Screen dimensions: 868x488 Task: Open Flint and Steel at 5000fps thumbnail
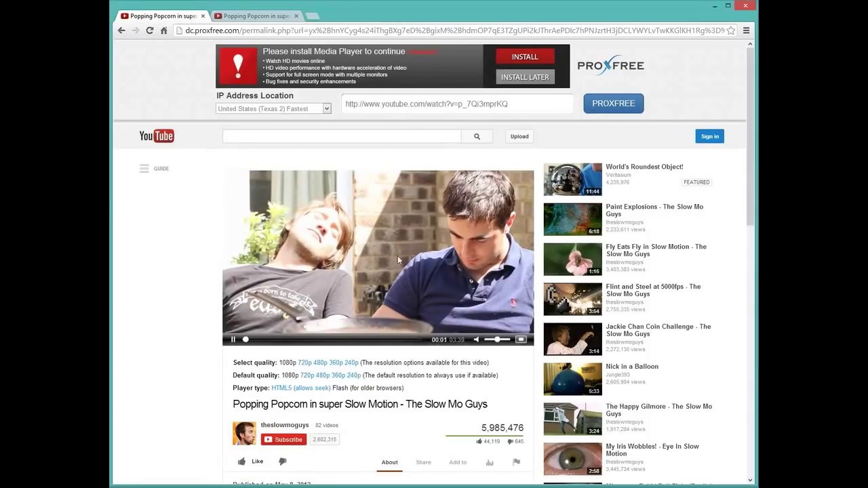click(x=572, y=299)
